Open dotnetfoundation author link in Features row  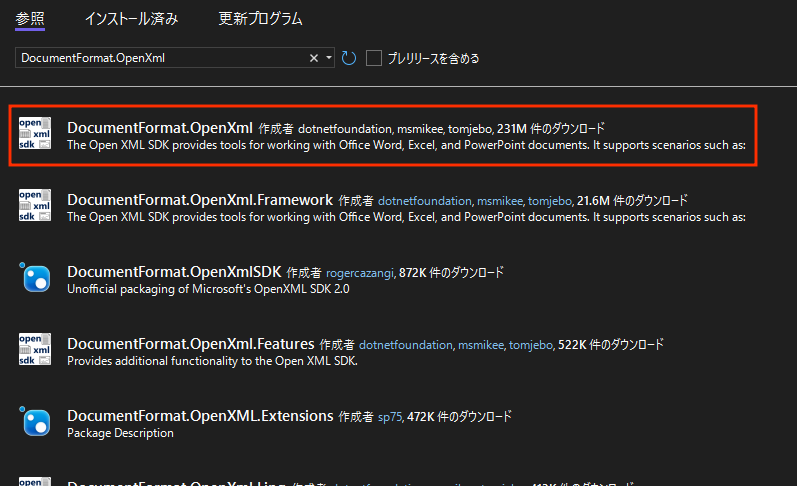click(406, 345)
